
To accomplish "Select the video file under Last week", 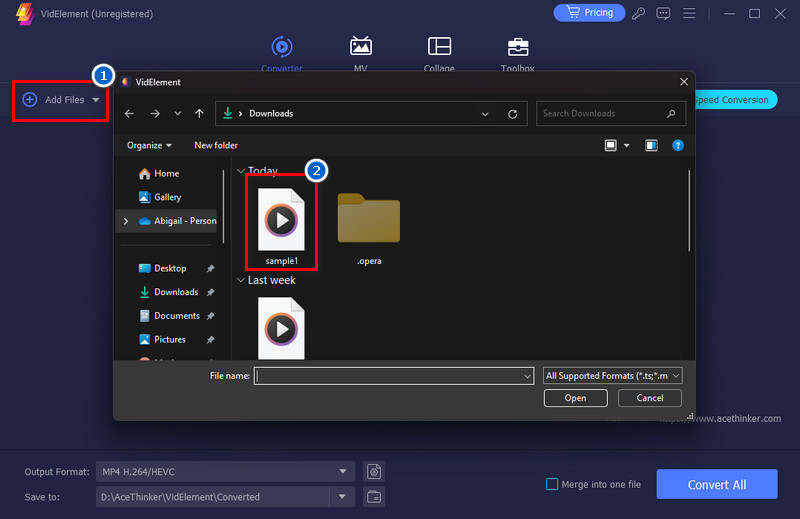I will (281, 328).
